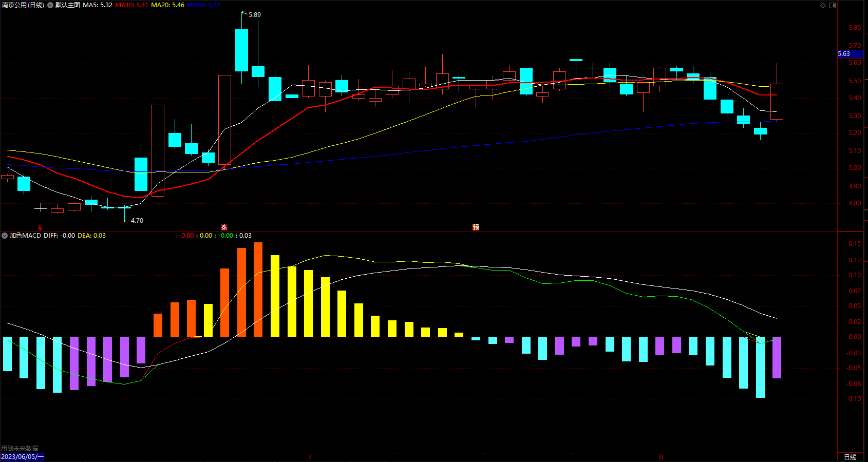The height and width of the screenshot is (462, 868).
Task: Click the DIFF: -0.00 value
Action: click(x=60, y=236)
